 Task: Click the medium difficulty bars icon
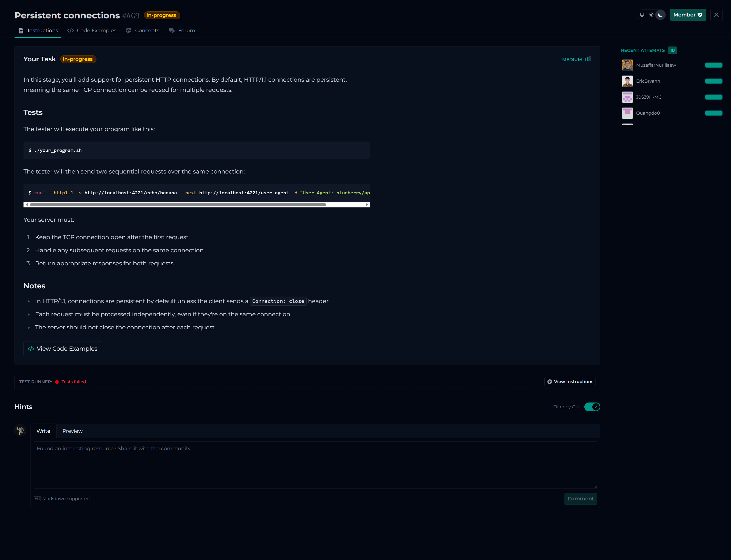click(587, 59)
